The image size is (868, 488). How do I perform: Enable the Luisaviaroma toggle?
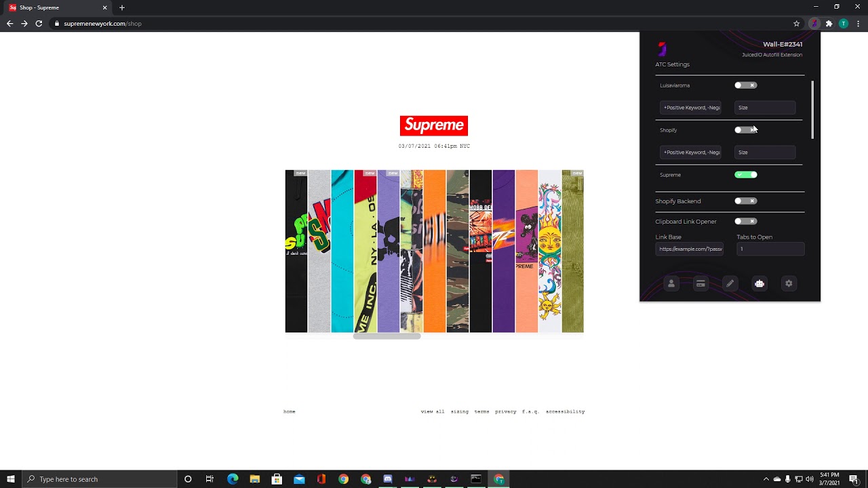click(745, 85)
